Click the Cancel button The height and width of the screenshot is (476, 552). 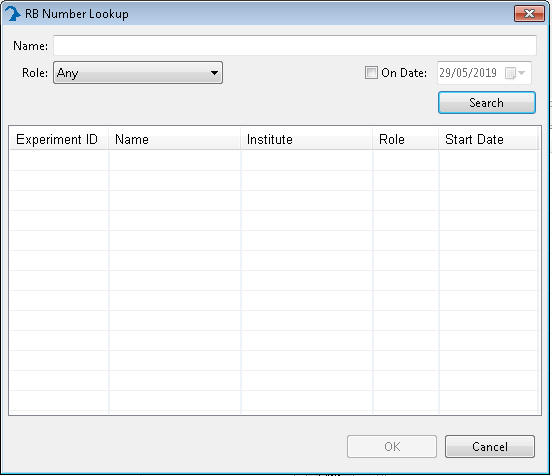click(x=490, y=446)
